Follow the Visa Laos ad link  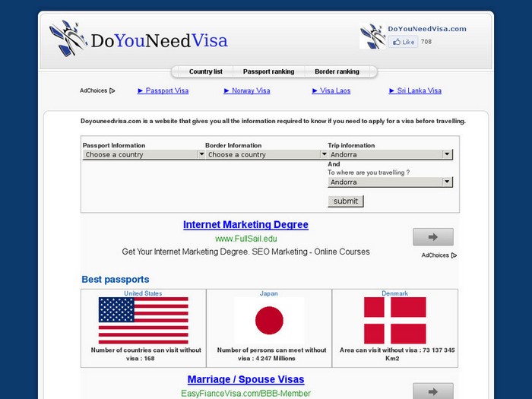pyautogui.click(x=331, y=90)
